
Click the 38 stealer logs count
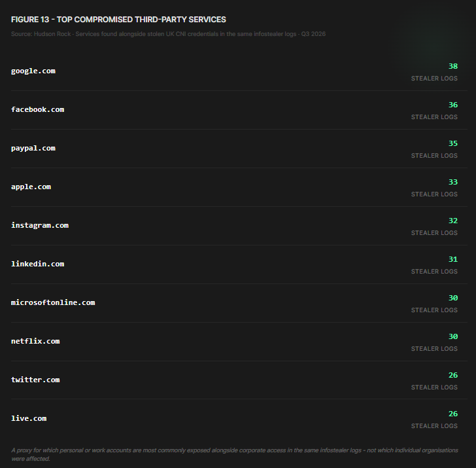pos(453,66)
